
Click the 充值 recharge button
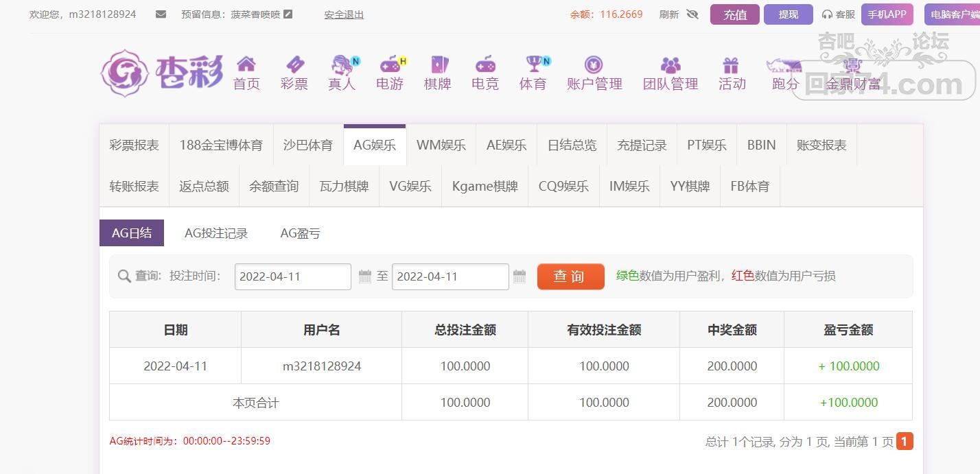[x=735, y=14]
